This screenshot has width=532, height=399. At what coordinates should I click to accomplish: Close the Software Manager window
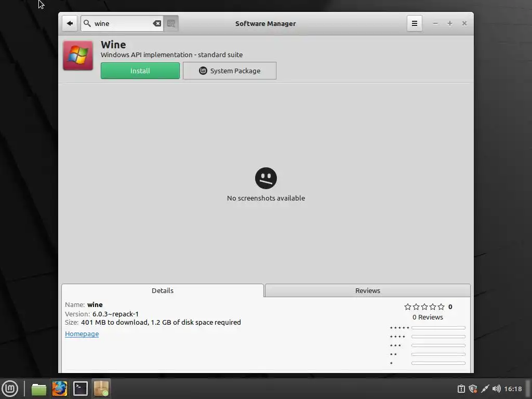(x=464, y=23)
